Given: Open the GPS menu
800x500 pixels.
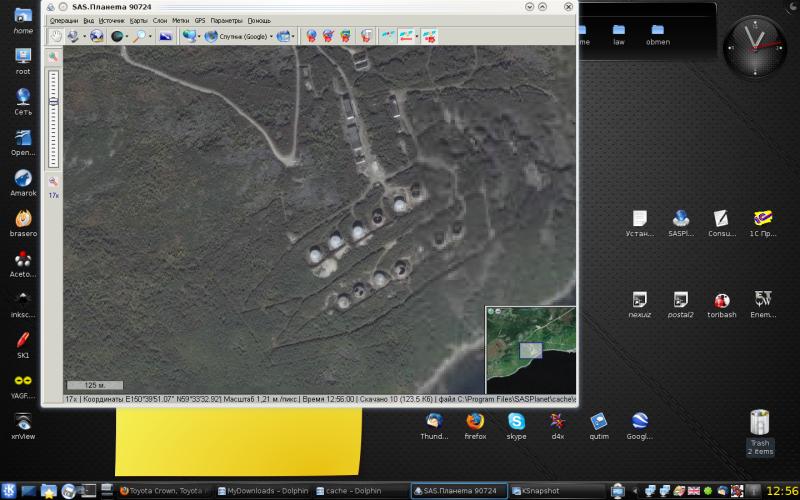Looking at the screenshot, I should point(200,20).
